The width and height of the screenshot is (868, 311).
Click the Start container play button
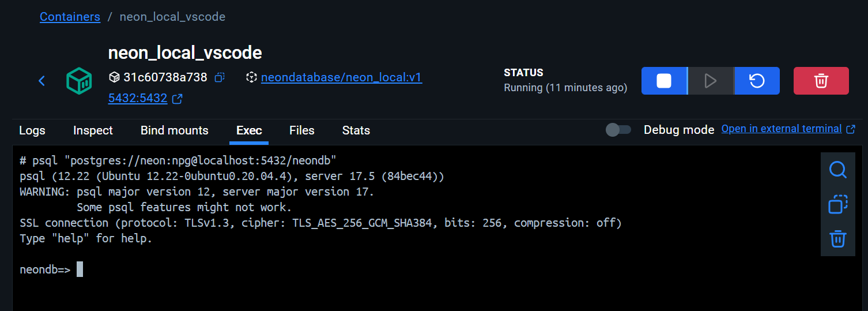(711, 81)
